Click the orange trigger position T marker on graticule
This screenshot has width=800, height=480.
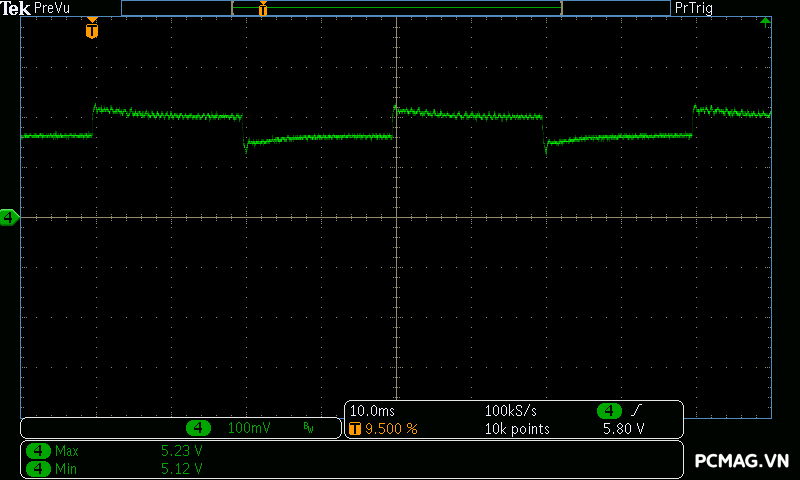(x=92, y=30)
